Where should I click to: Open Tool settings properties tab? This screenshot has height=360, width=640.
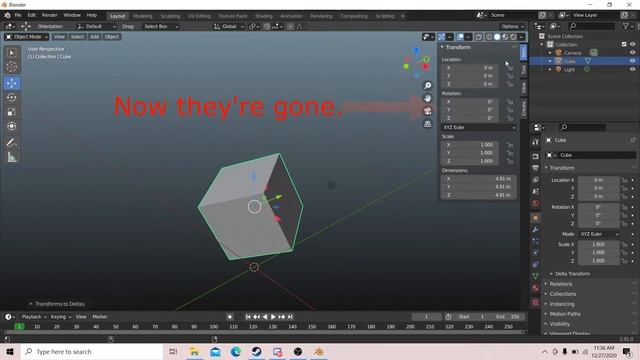pyautogui.click(x=536, y=142)
